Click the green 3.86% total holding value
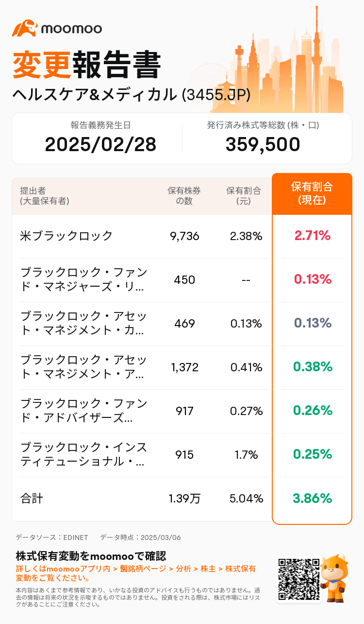The width and height of the screenshot is (364, 624). pos(312,498)
